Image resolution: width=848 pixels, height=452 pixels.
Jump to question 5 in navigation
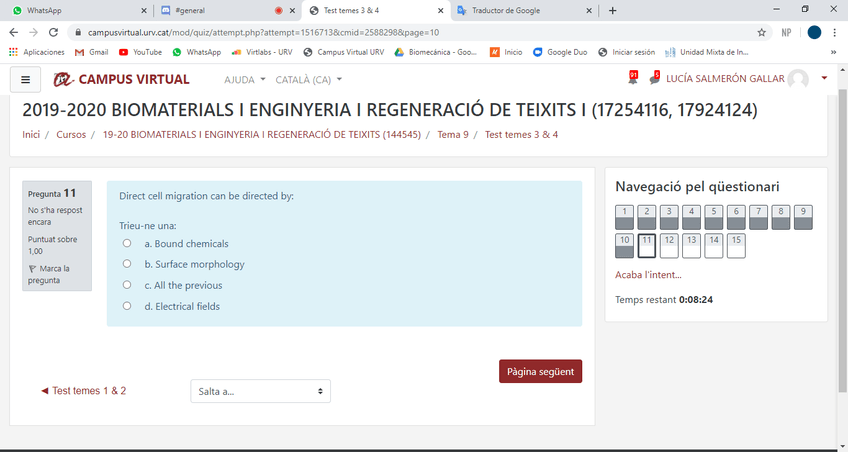point(714,217)
